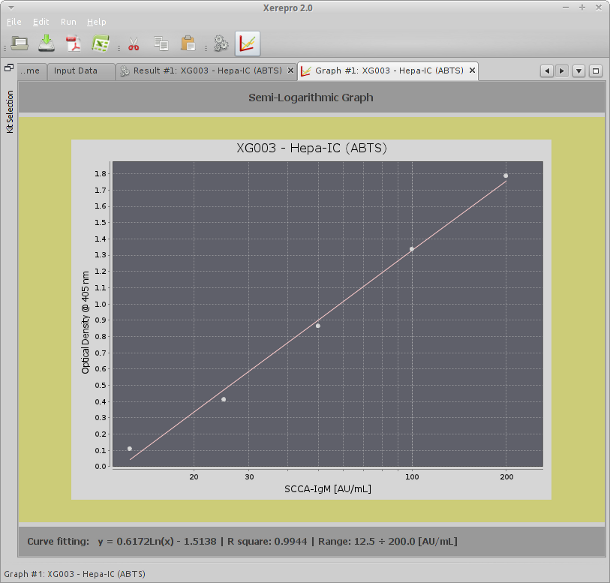Open settings with the gears icon
Screen dimensions: 610x583
pos(221,44)
